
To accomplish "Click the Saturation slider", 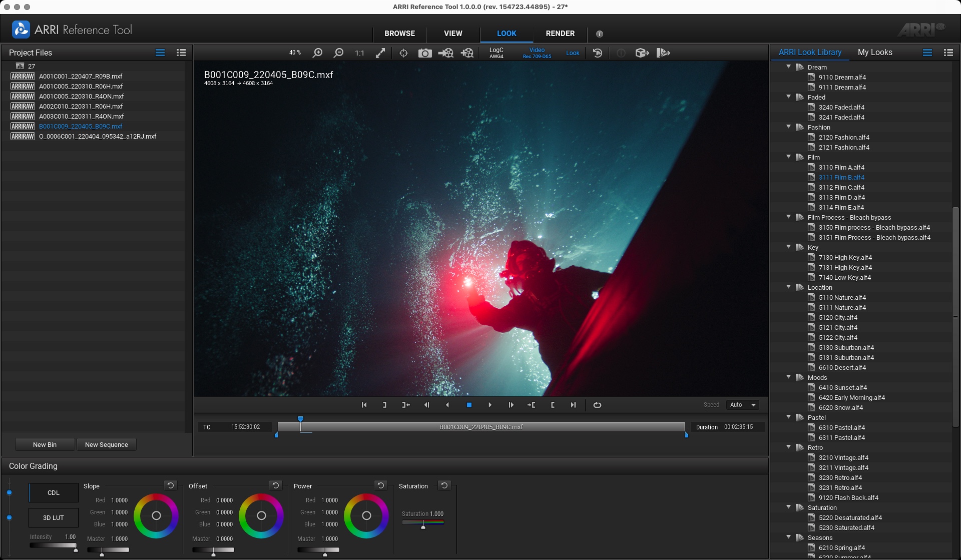I will [423, 522].
